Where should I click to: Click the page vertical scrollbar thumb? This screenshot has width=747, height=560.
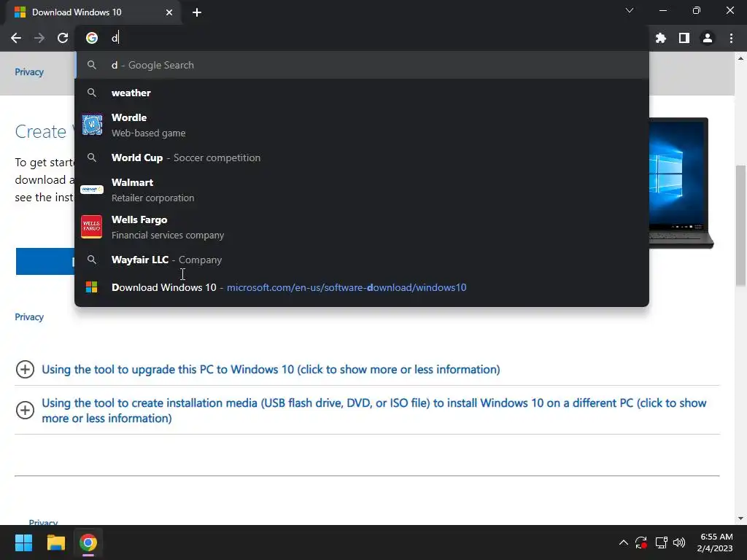(x=740, y=226)
